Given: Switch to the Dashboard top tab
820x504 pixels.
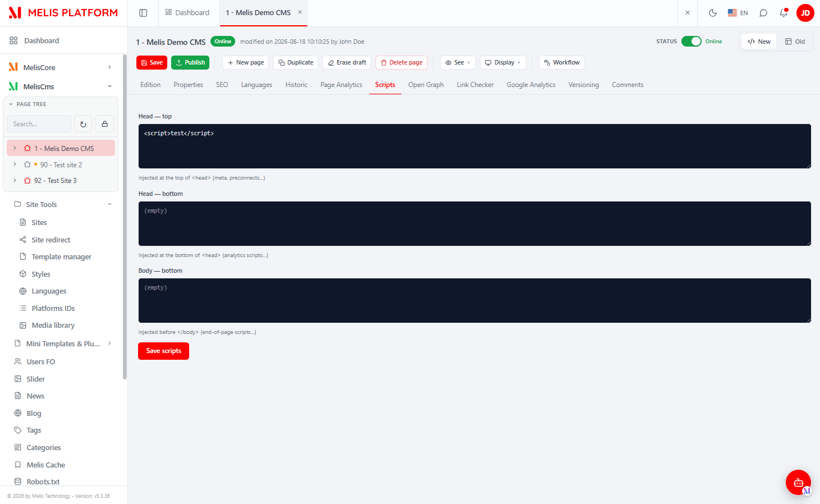Looking at the screenshot, I should click(187, 13).
